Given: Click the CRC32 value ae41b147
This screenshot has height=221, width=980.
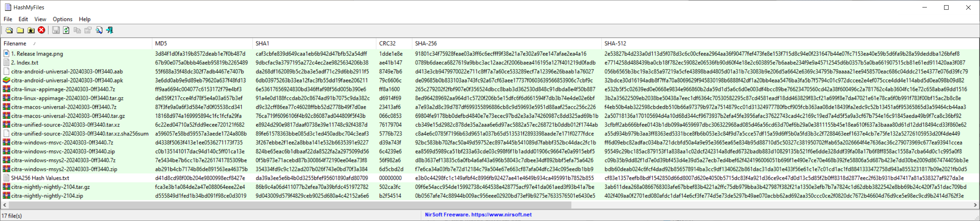Looking at the screenshot, I should [x=391, y=62].
